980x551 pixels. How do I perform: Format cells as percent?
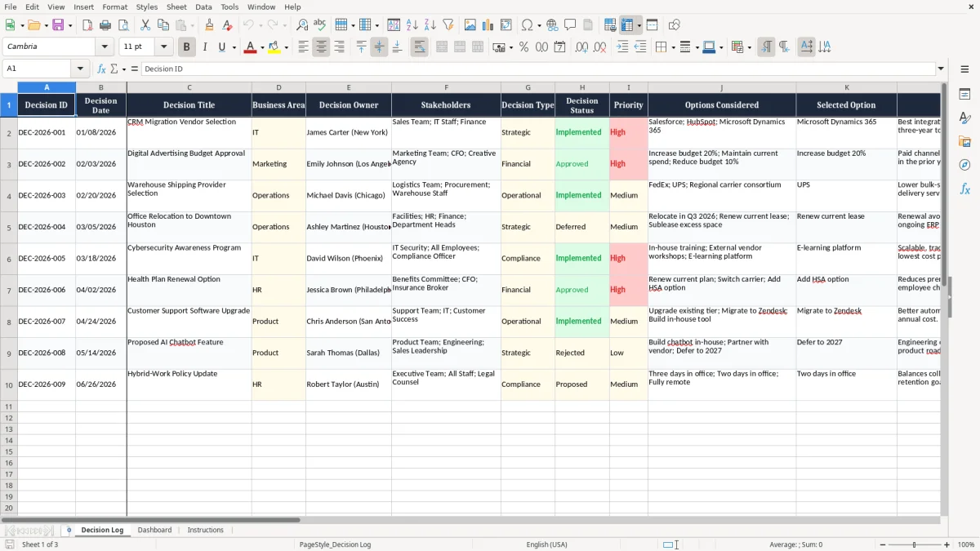523,47
